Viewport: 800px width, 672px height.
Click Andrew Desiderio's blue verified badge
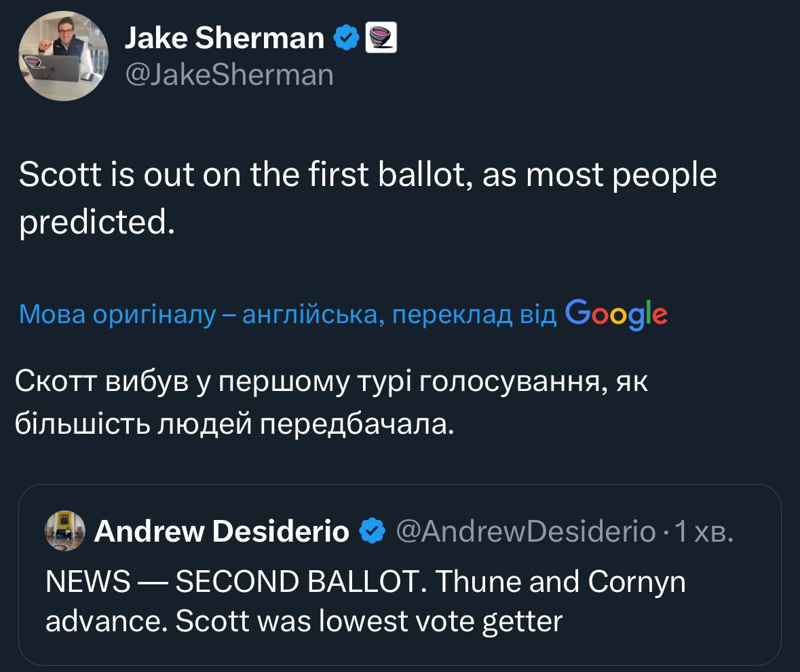(372, 531)
